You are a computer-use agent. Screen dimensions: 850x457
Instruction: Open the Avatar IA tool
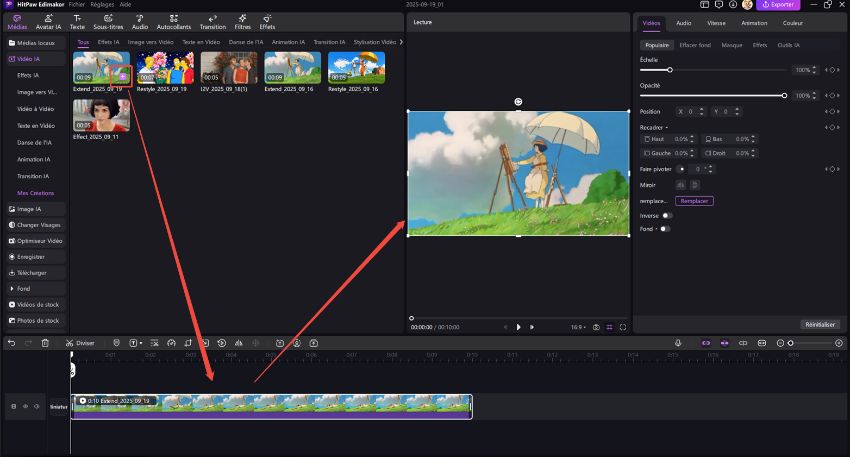[x=48, y=22]
